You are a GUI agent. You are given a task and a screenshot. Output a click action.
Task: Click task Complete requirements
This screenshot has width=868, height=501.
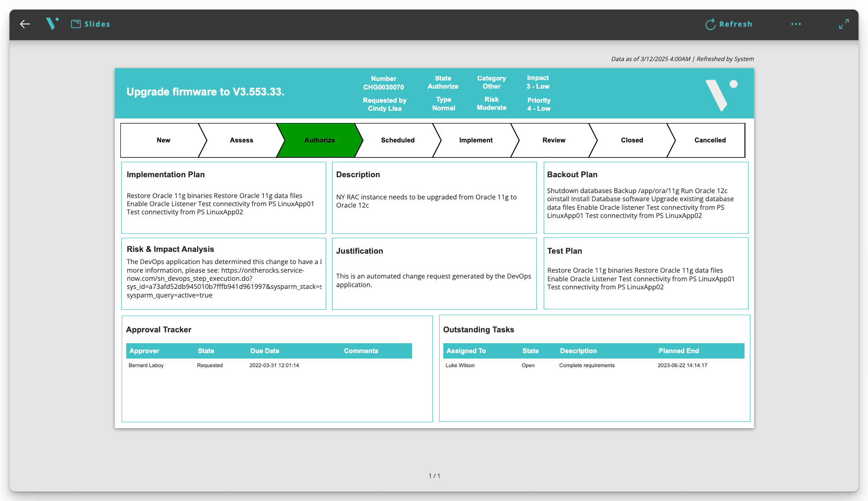pos(587,365)
